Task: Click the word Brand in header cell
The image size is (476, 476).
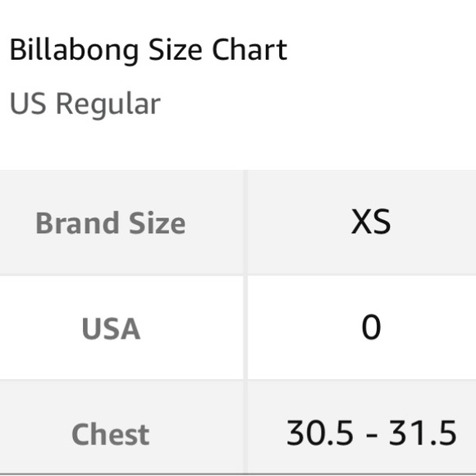Action: point(77,223)
